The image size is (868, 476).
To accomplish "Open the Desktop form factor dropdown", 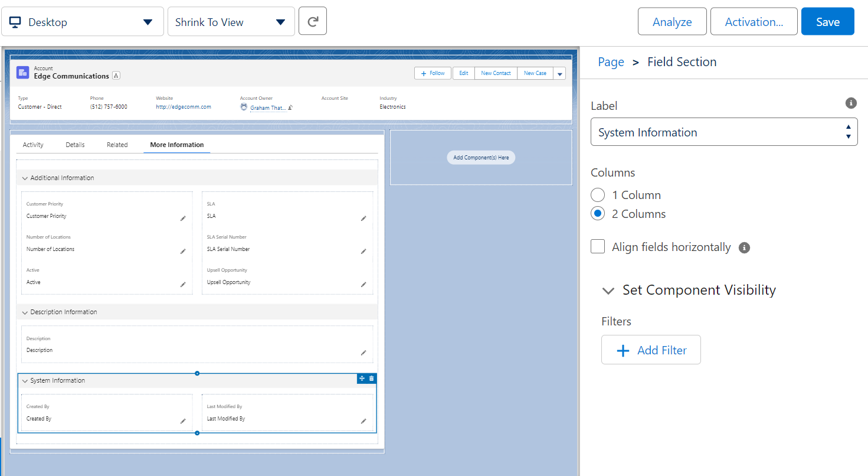I will (83, 22).
